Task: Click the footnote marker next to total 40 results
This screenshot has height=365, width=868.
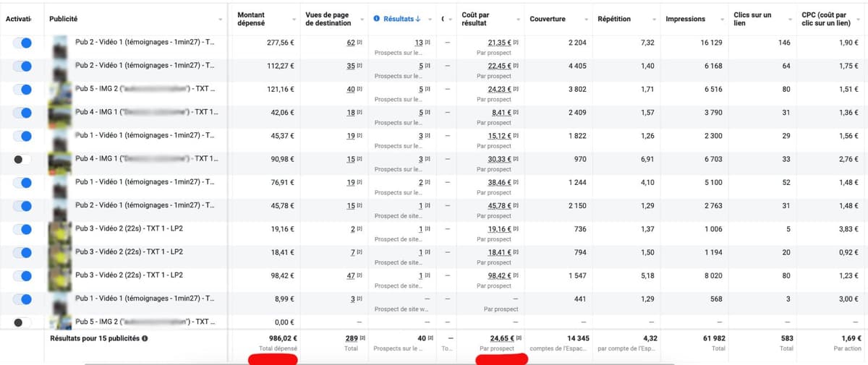Action: click(430, 338)
